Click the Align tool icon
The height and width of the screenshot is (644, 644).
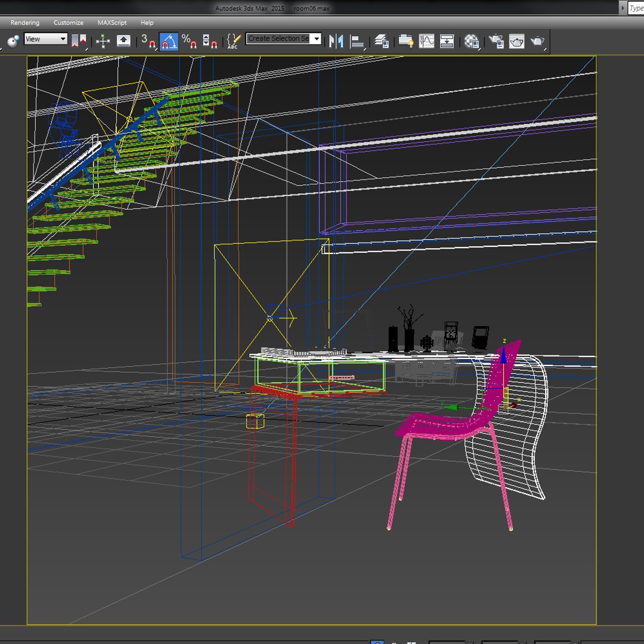click(x=357, y=41)
